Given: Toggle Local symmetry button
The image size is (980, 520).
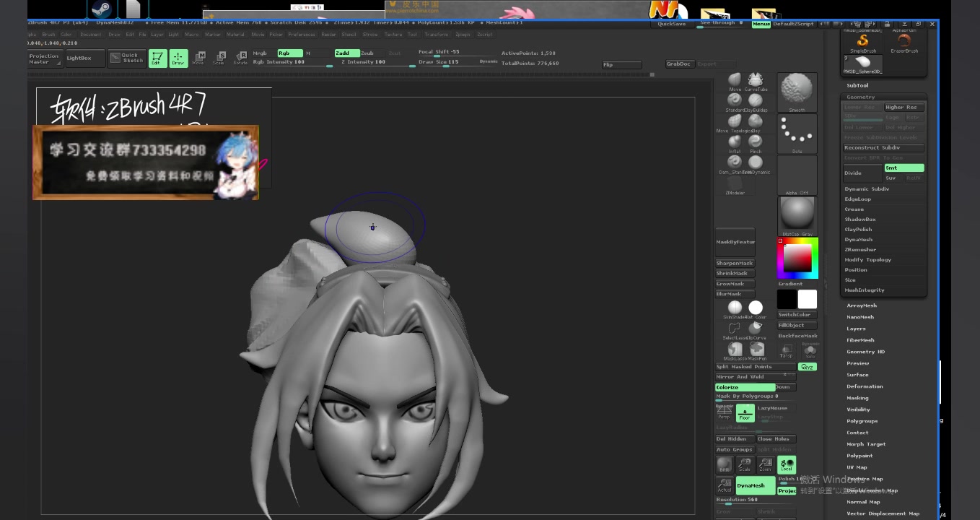Looking at the screenshot, I should click(x=786, y=465).
